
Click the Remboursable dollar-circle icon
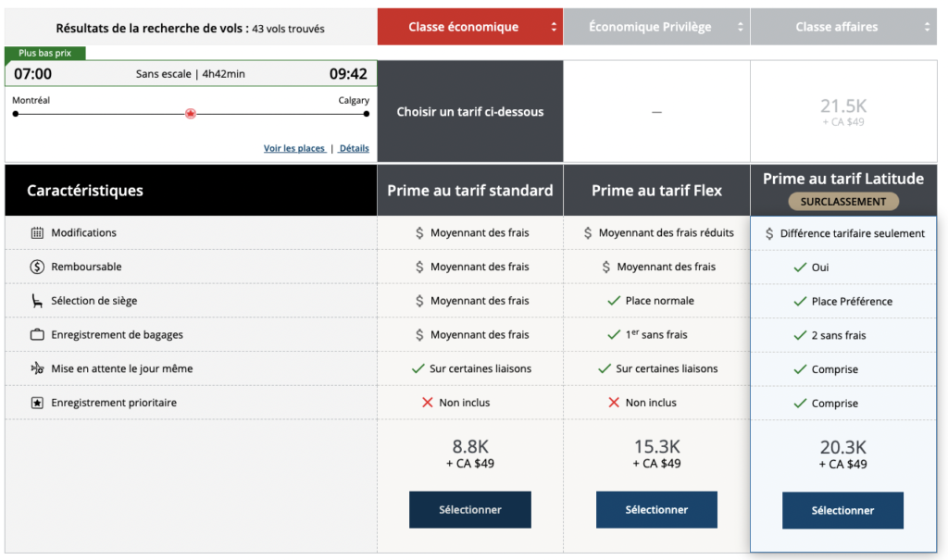coord(37,268)
